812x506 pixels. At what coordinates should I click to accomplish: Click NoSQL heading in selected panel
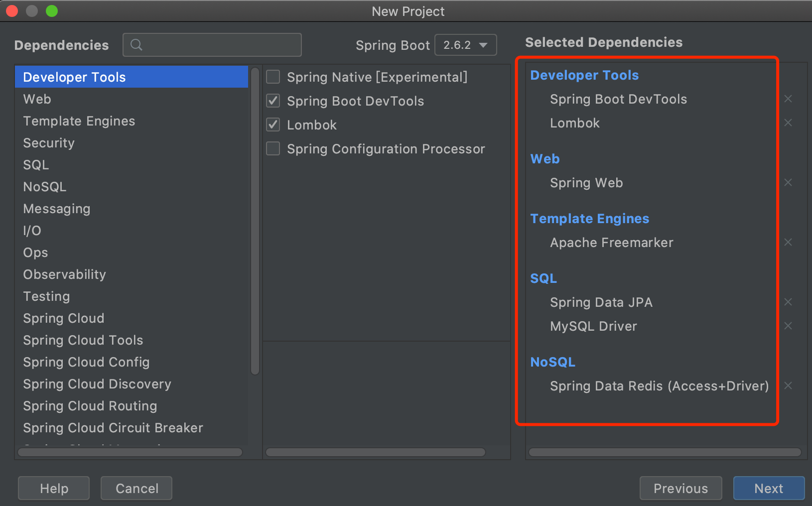[x=553, y=362]
